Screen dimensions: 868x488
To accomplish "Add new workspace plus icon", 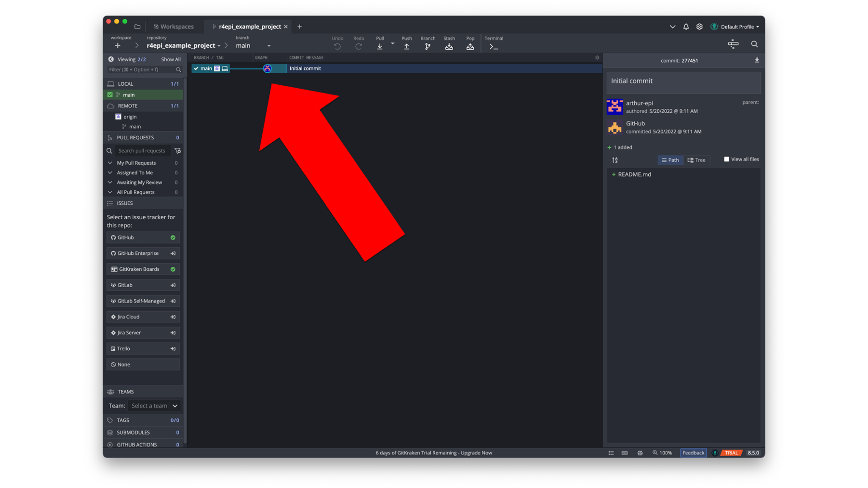I will coord(118,45).
